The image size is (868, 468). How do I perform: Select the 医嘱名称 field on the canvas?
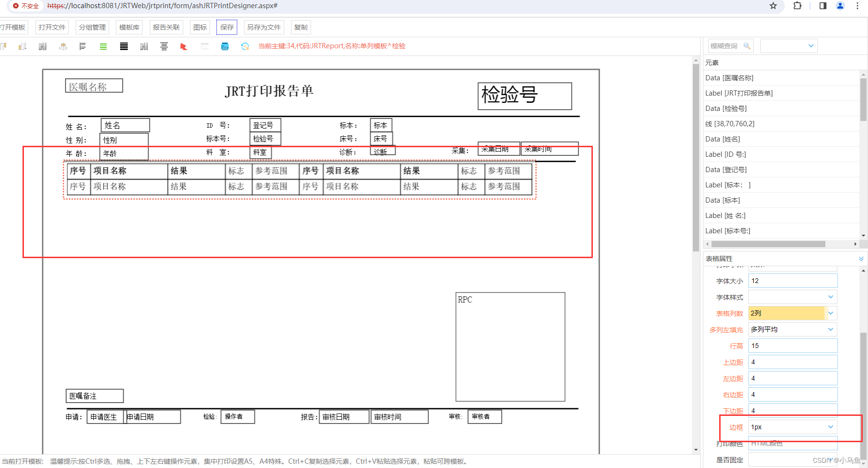[94, 86]
